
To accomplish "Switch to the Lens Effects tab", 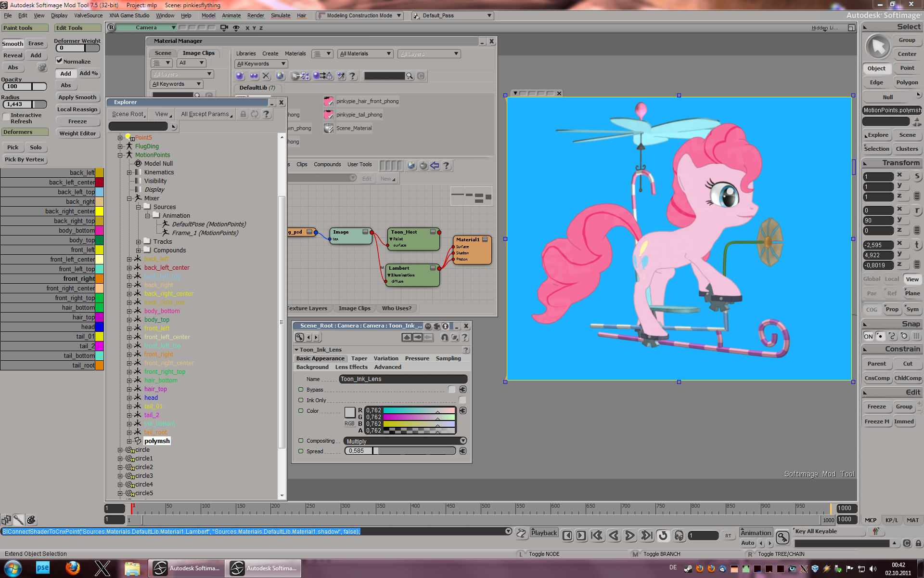I will (x=351, y=367).
